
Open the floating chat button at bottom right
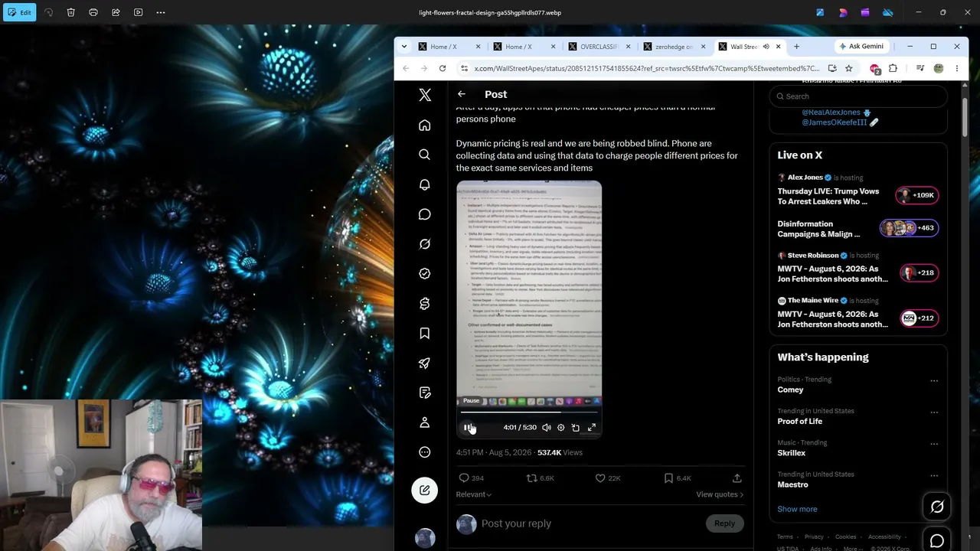pos(937,540)
